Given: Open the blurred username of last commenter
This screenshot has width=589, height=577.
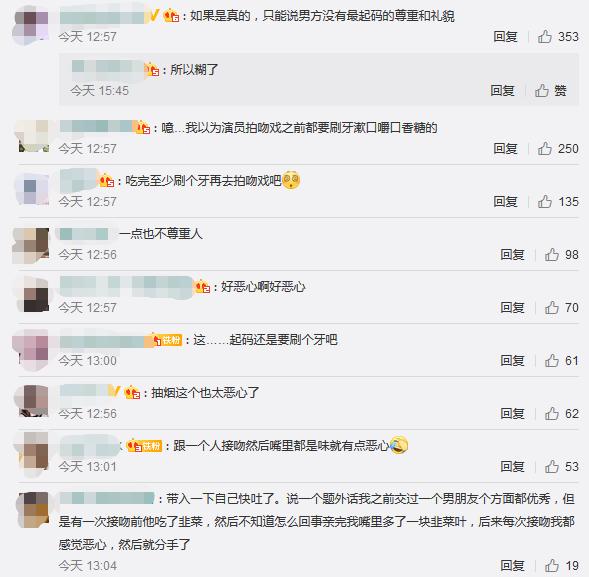Looking at the screenshot, I should [107, 498].
